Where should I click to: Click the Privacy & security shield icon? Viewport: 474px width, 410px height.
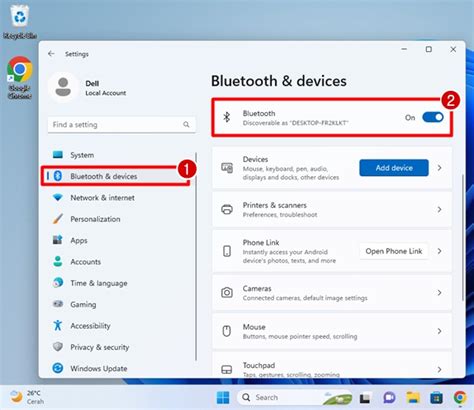tap(58, 347)
